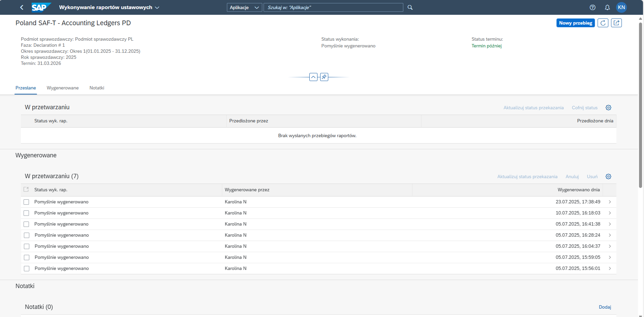Open row details for 05.07.2025, 15:56:01
Image resolution: width=644 pixels, height=317 pixels.
[x=610, y=269]
